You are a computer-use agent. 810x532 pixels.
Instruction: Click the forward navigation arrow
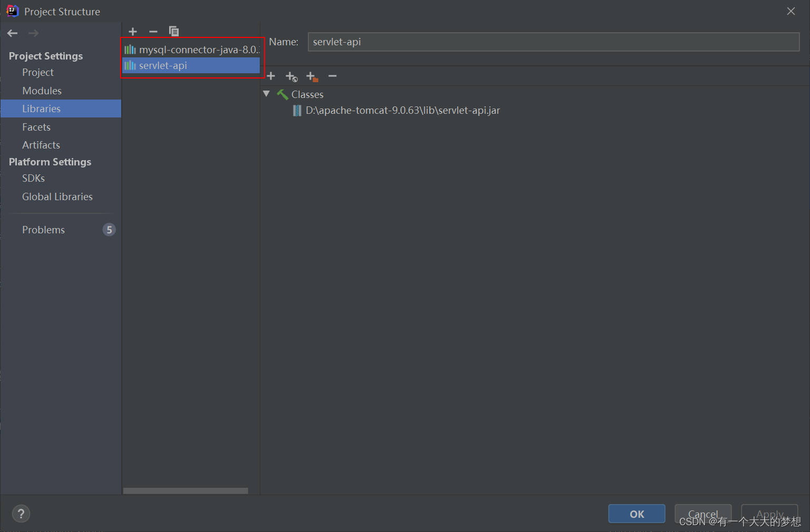click(33, 33)
